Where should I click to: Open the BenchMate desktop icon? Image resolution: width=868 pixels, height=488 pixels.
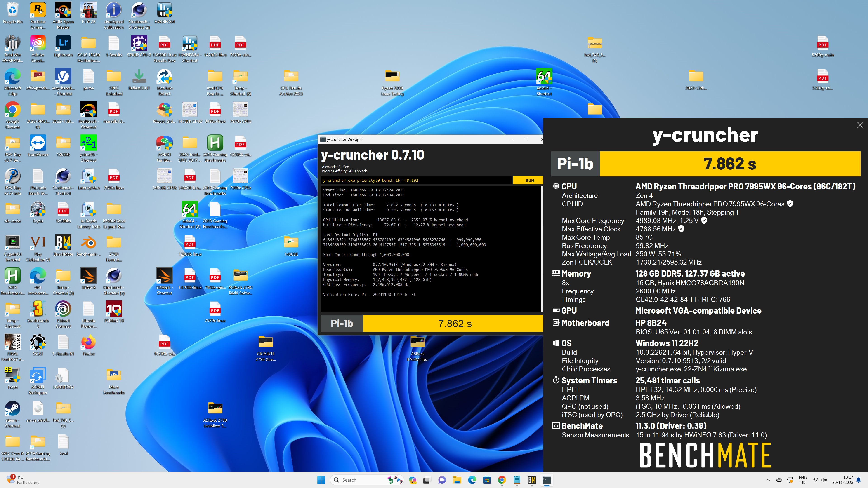point(63,246)
